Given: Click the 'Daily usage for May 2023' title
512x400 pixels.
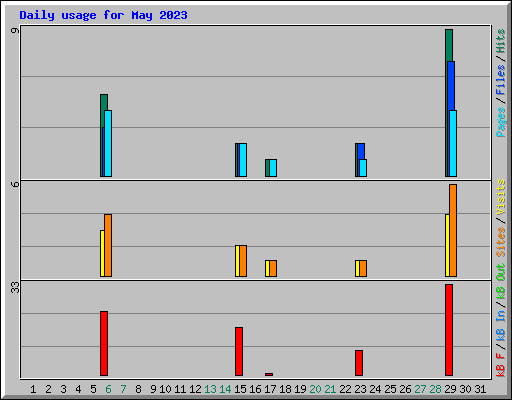Looking at the screenshot, I should [103, 15].
